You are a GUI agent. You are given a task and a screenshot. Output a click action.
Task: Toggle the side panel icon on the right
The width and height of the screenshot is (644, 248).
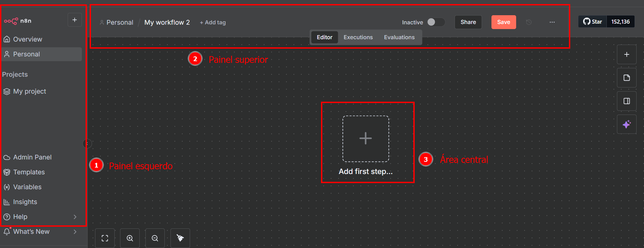click(627, 101)
